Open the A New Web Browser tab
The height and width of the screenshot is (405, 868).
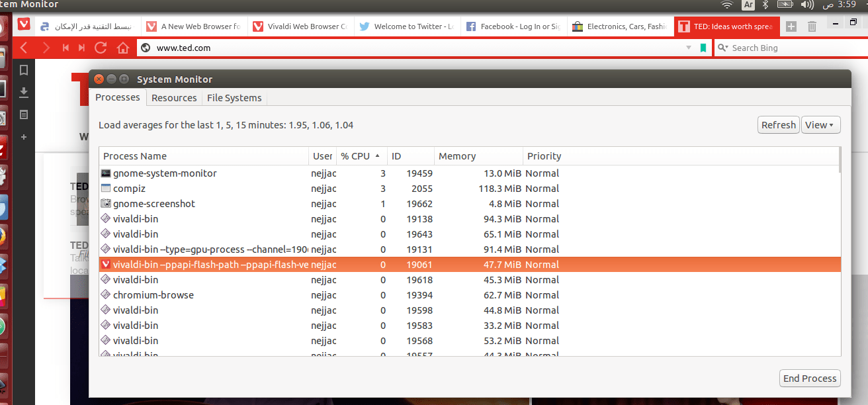coord(194,26)
